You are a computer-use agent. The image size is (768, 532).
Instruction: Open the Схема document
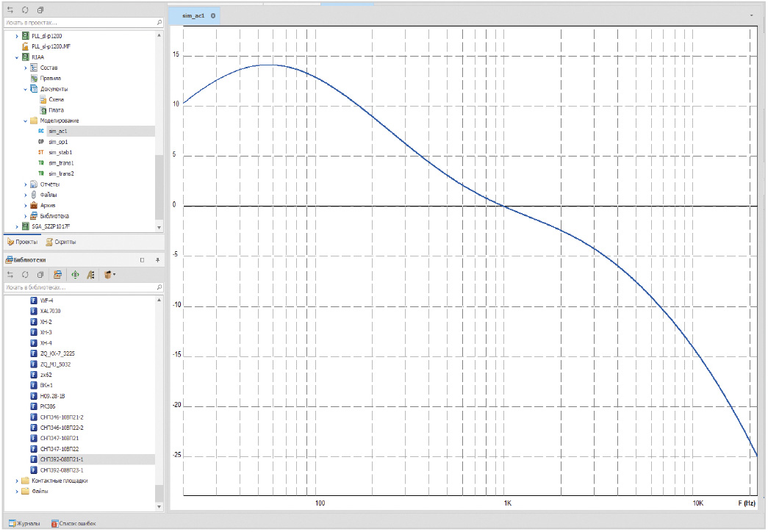56,99
